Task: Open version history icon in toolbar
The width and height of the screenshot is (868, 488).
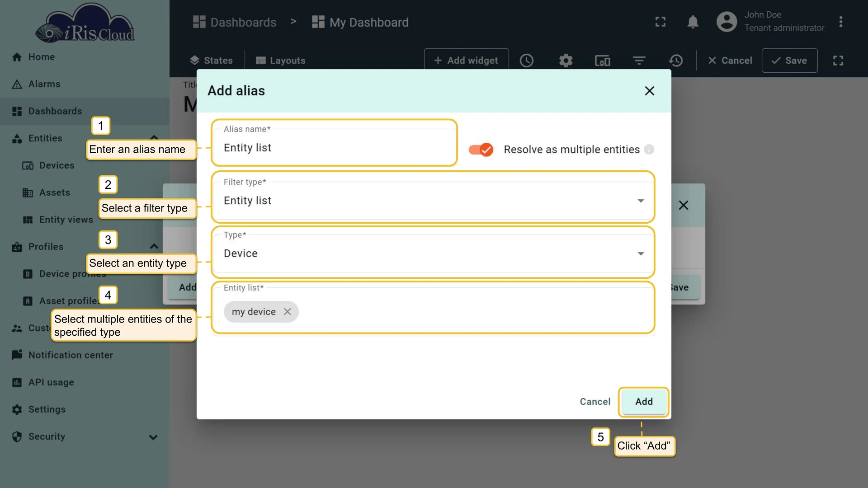Action: coord(675,61)
